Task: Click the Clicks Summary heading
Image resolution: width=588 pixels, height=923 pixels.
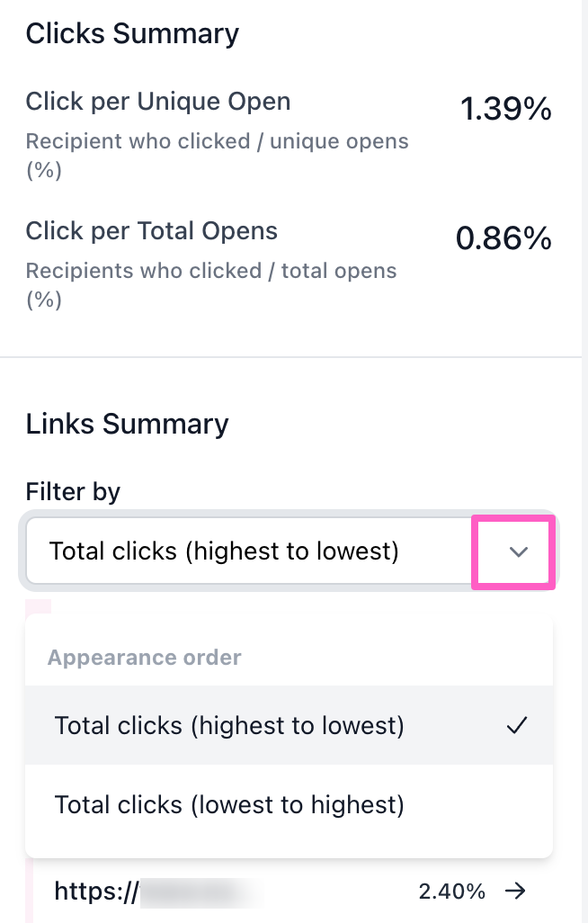Action: pos(132,34)
